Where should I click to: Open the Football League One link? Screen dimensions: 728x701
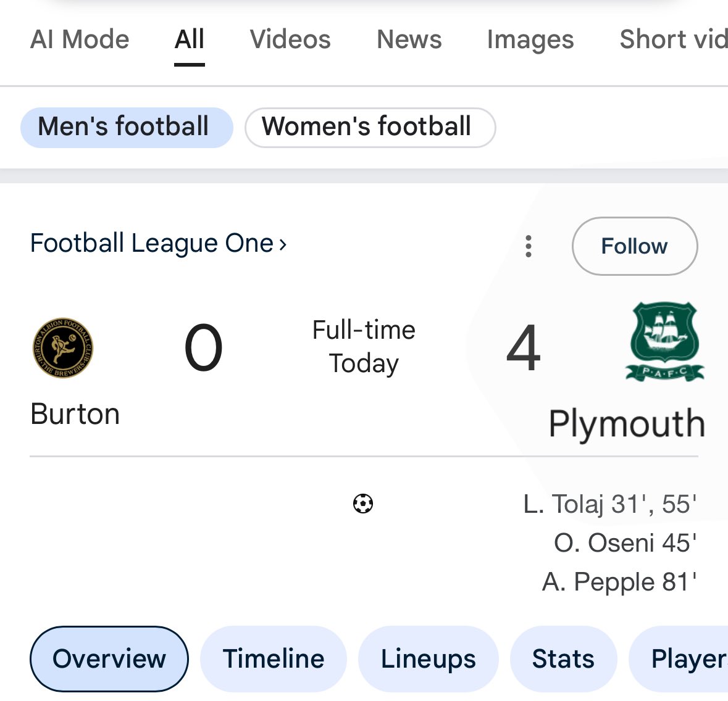tap(158, 244)
